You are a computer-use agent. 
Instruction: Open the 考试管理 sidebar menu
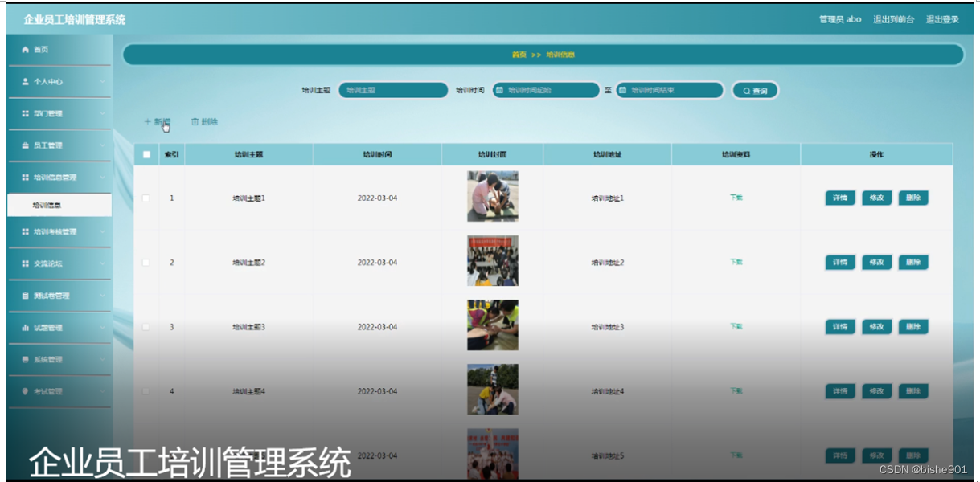[x=59, y=392]
